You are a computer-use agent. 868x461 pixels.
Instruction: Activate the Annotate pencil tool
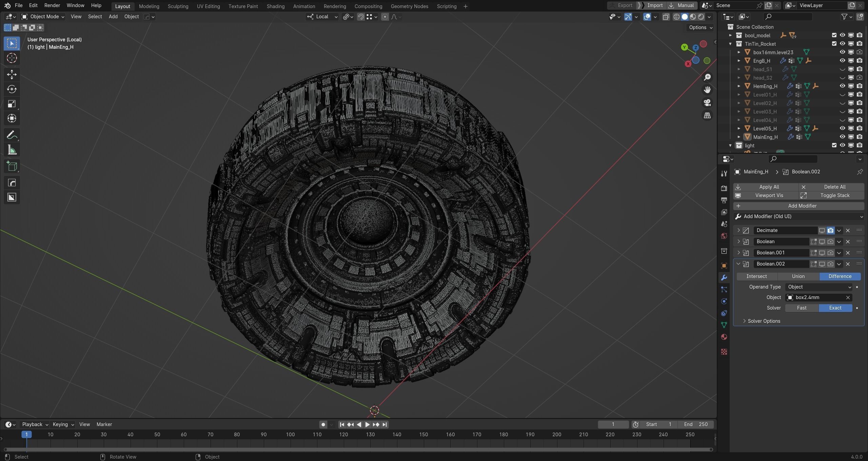click(x=12, y=135)
